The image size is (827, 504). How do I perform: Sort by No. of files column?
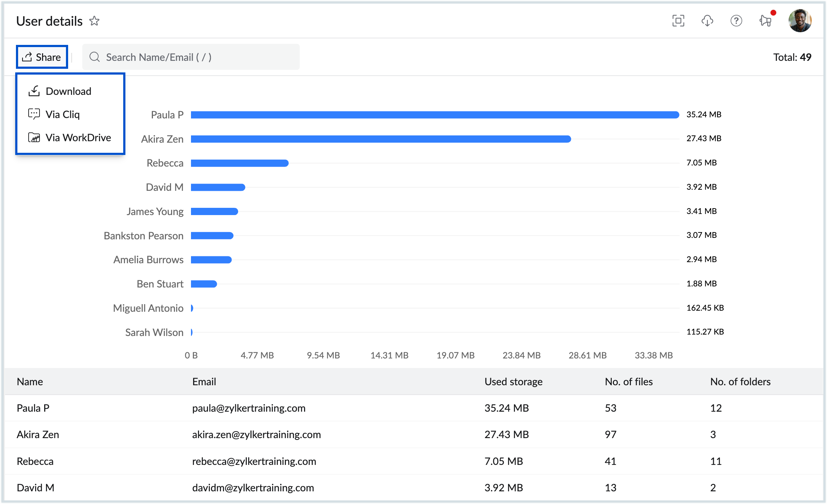[x=628, y=382]
